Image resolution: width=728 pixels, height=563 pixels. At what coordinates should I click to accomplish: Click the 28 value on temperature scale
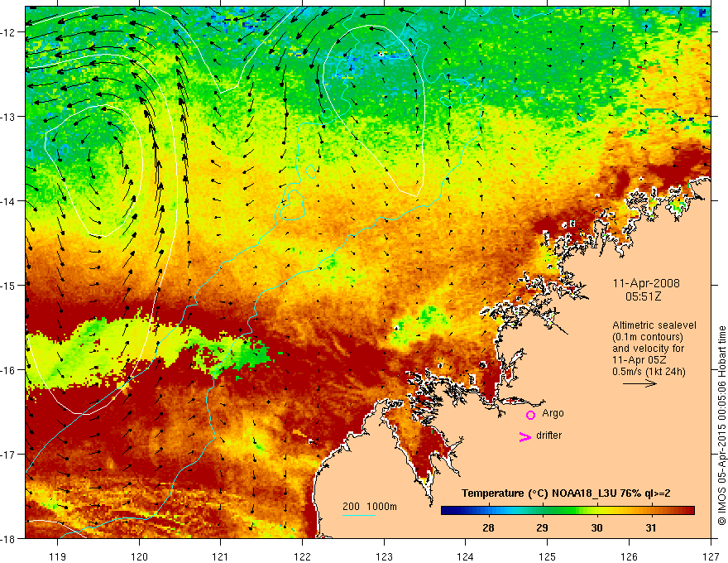tap(488, 527)
